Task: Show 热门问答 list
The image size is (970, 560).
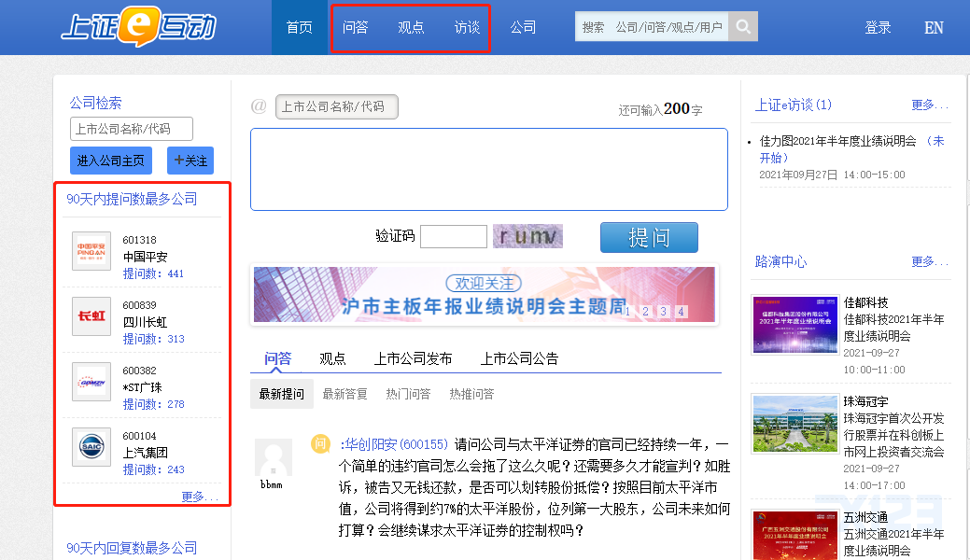Action: (x=408, y=394)
